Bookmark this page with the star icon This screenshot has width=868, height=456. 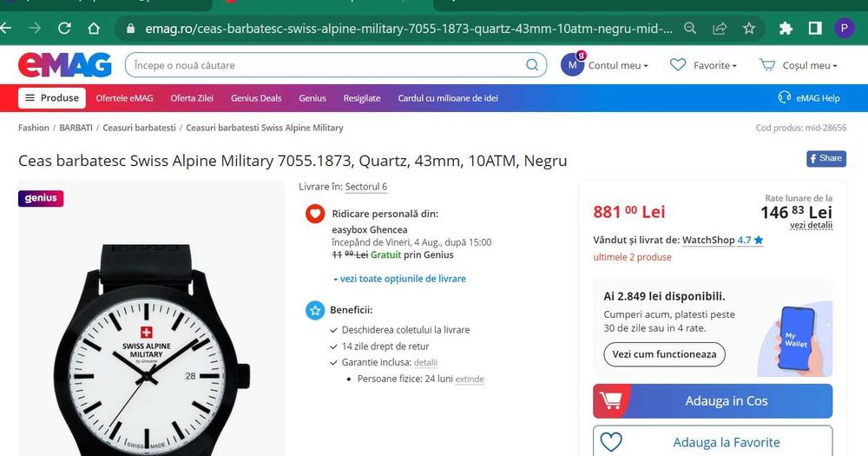pos(749,29)
